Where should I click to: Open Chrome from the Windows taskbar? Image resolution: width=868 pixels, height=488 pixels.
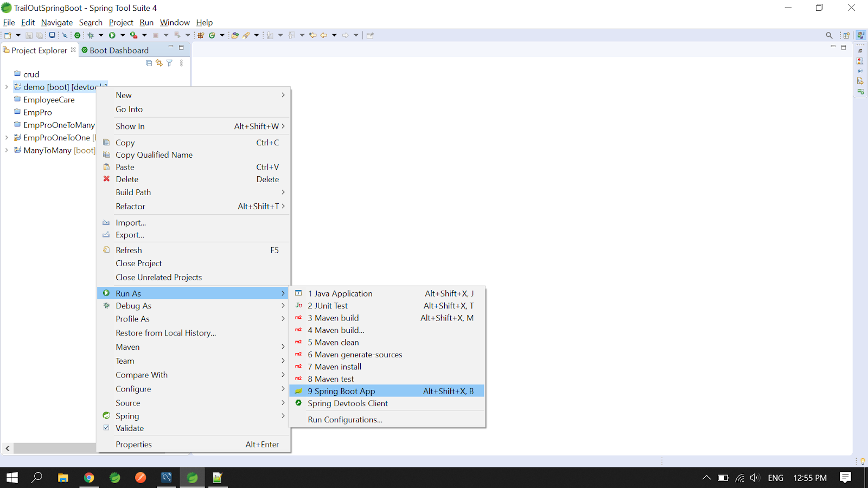click(x=89, y=478)
